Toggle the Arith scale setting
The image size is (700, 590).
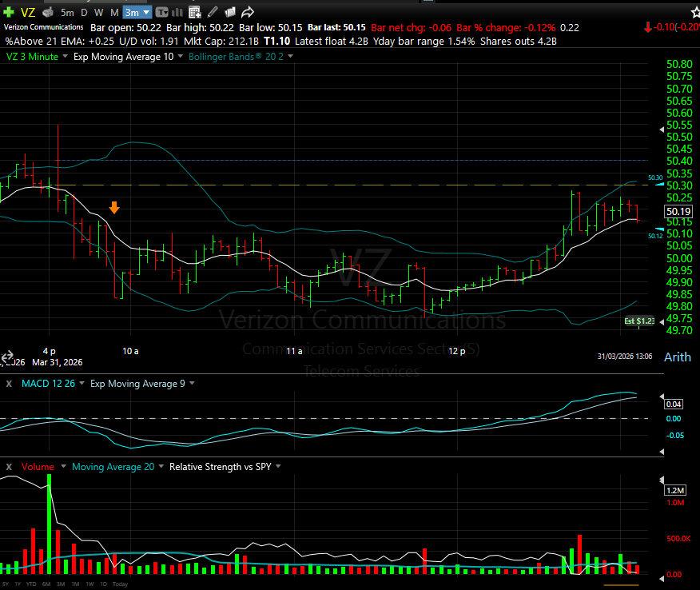click(x=678, y=357)
